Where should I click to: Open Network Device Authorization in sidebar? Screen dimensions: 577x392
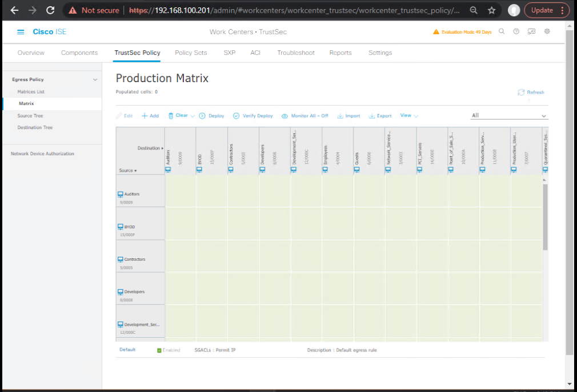[42, 153]
